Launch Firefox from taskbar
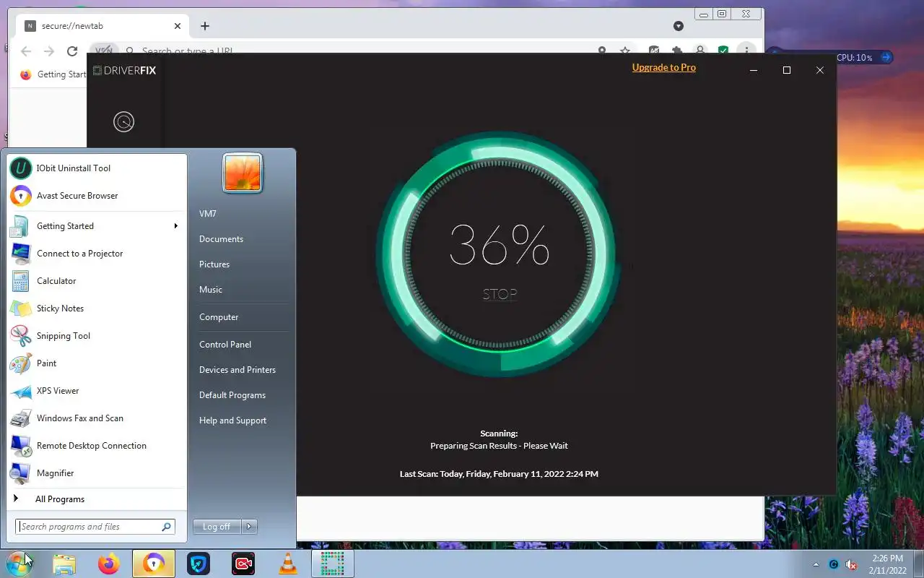The image size is (924, 578). 109,564
